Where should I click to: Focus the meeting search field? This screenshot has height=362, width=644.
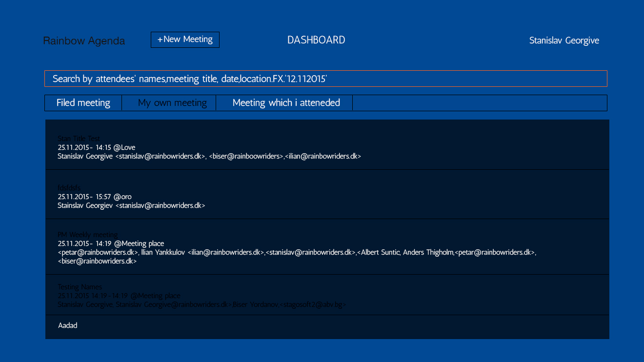point(326,79)
